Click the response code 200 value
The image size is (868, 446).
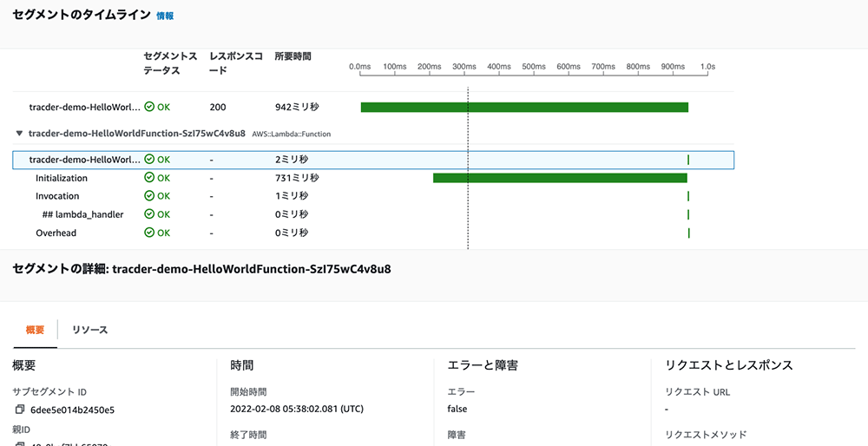(218, 108)
